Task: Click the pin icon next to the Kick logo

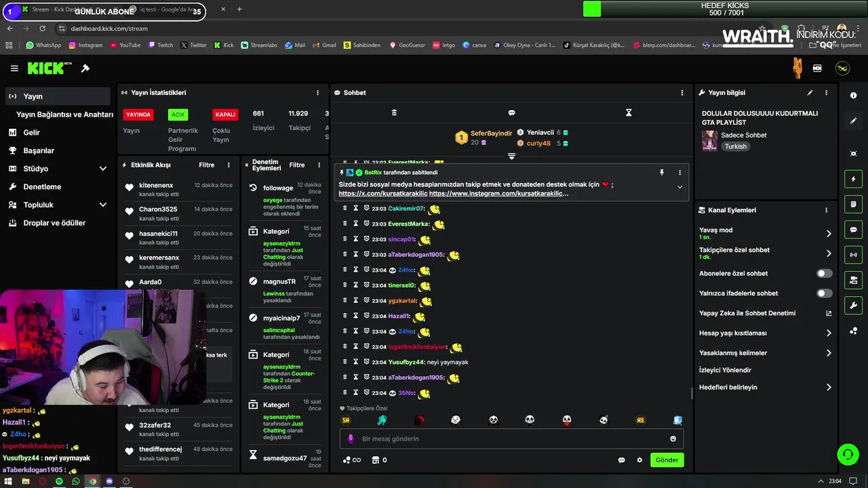Action: tap(85, 68)
